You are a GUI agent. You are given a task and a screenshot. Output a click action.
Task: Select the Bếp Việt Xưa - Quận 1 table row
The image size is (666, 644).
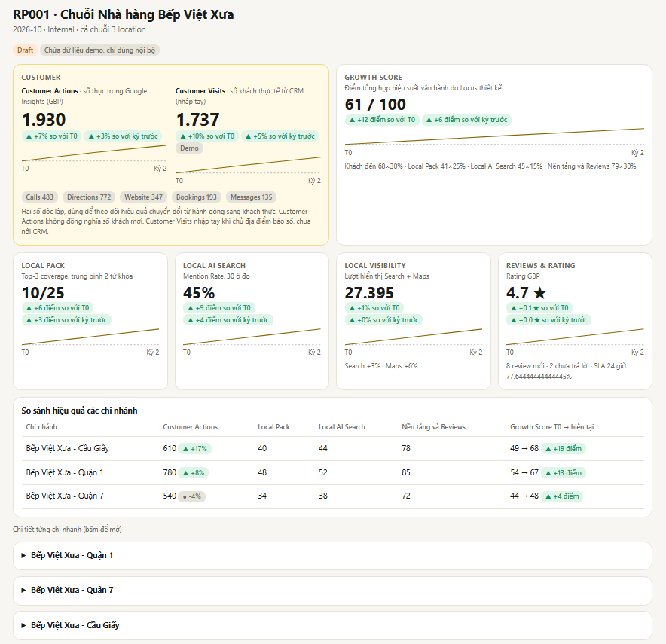(332, 472)
